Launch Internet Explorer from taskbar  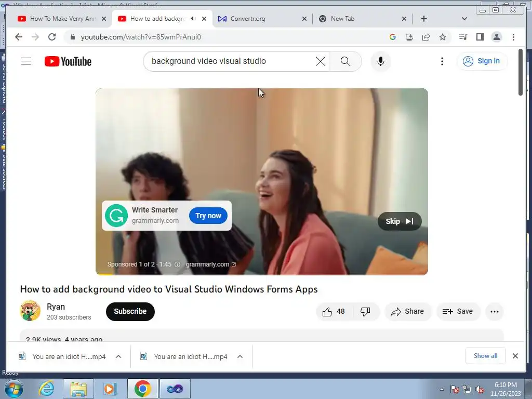tap(46, 389)
